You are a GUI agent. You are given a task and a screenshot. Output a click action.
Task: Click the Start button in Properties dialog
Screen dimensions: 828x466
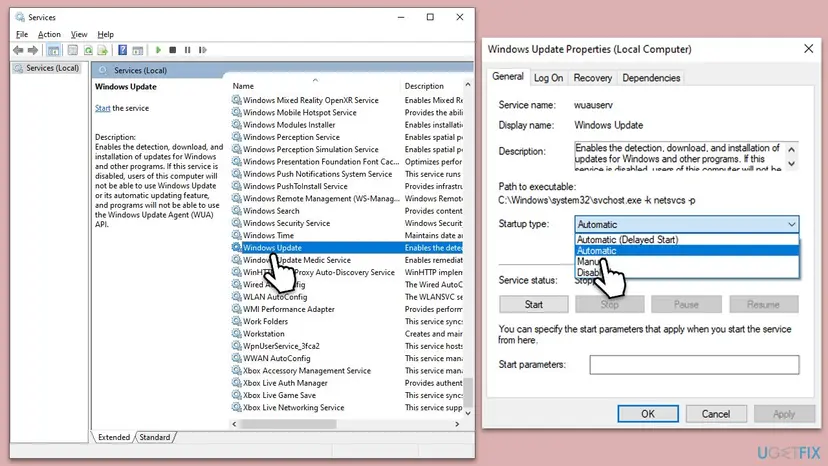point(533,304)
